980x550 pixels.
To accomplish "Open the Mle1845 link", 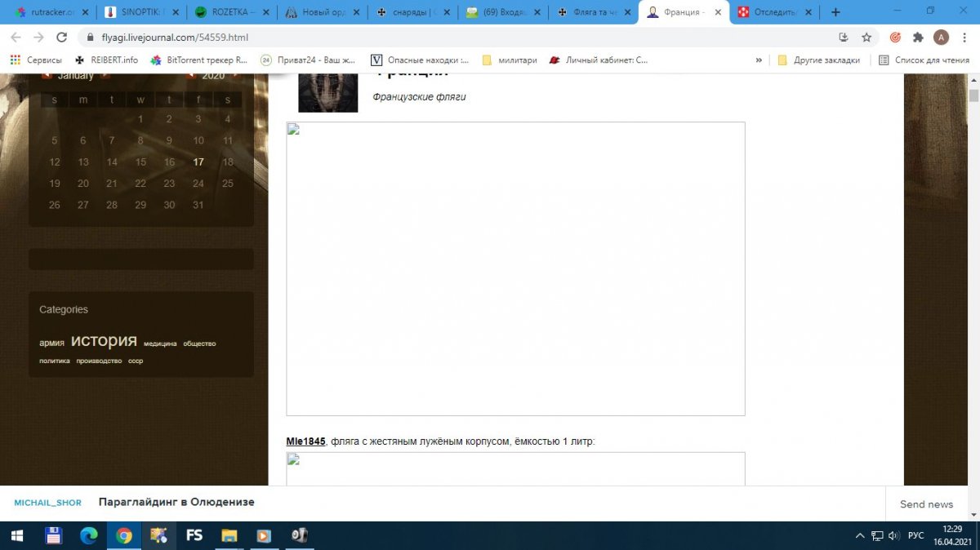I will pyautogui.click(x=305, y=441).
